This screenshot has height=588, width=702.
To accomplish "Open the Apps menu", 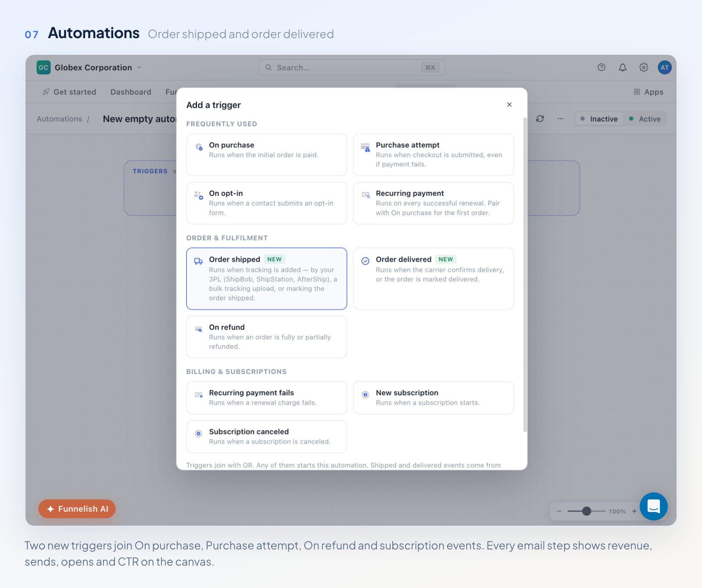I will tap(648, 92).
